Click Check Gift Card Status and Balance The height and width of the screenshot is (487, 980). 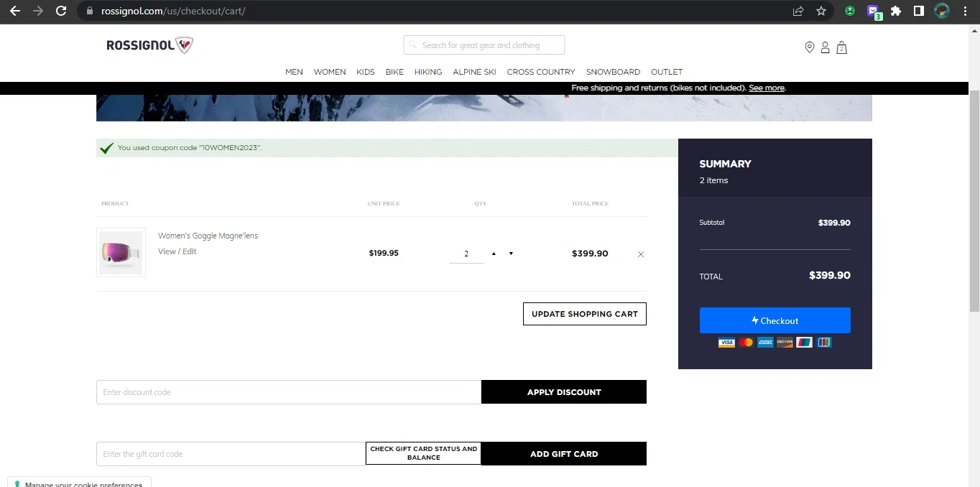coord(423,453)
